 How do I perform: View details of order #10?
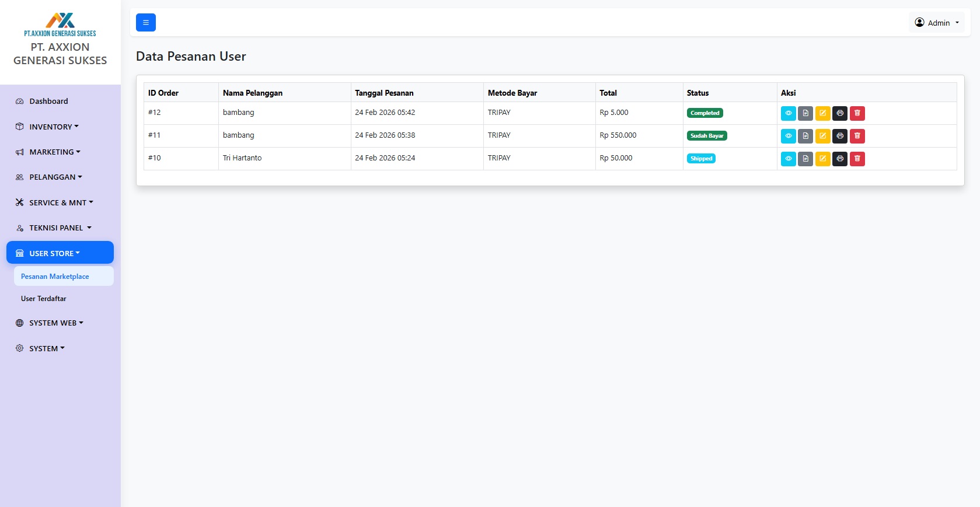tap(788, 159)
